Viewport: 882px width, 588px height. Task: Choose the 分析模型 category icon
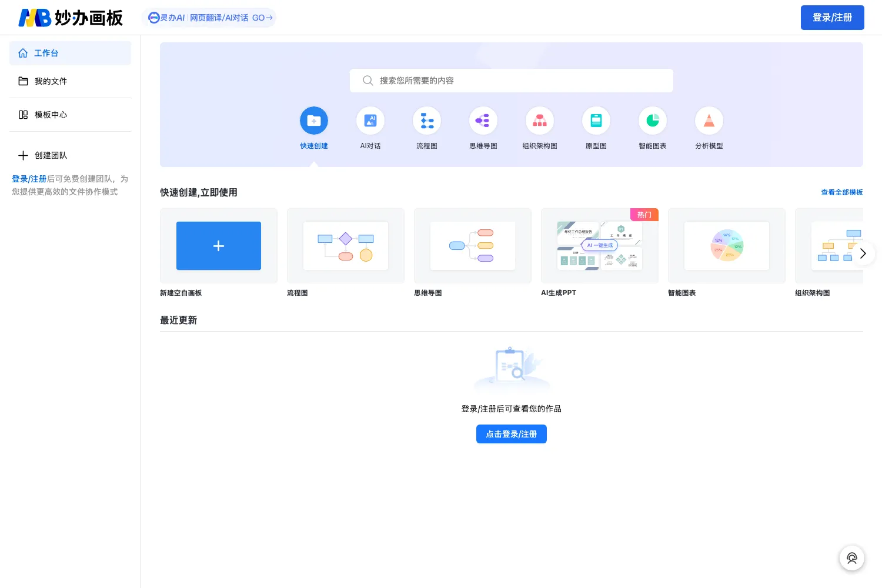coord(709,121)
